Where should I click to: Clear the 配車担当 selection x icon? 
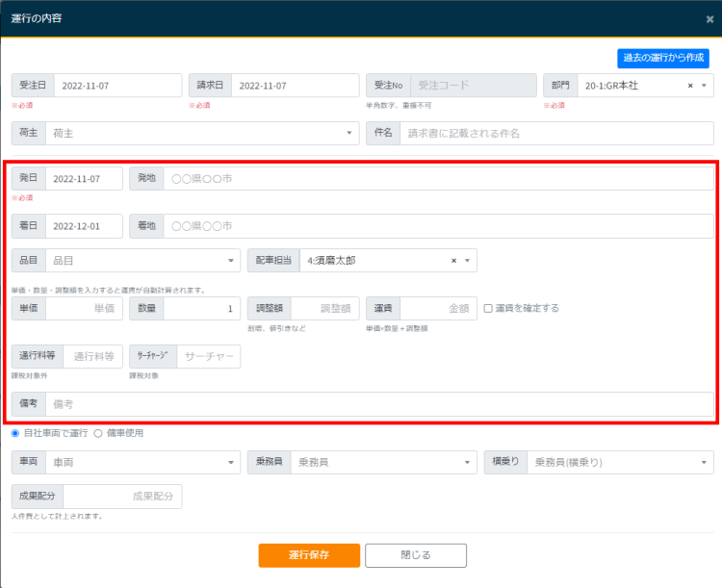pos(453,260)
